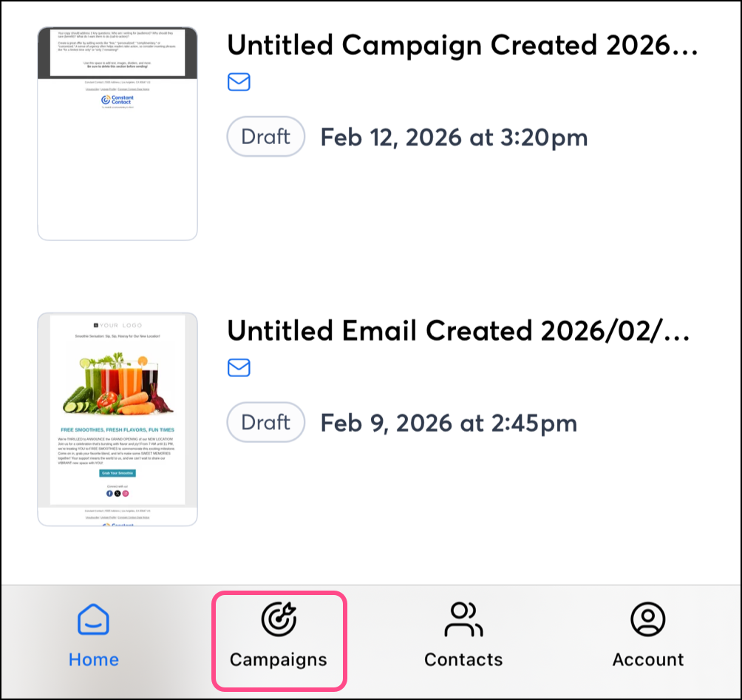Click the envelope icon under Untitled Campaign
The width and height of the screenshot is (742, 700).
coord(238,82)
